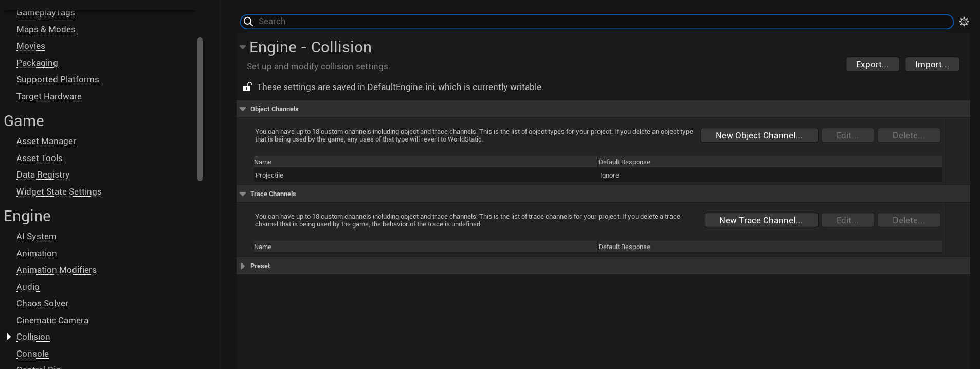Open the Chaos Solver settings
980x369 pixels.
coord(42,303)
